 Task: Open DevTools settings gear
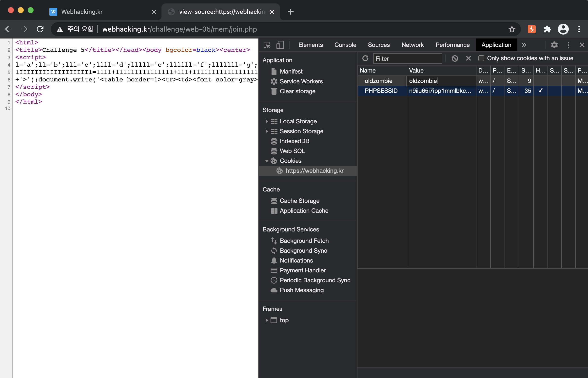pyautogui.click(x=554, y=45)
